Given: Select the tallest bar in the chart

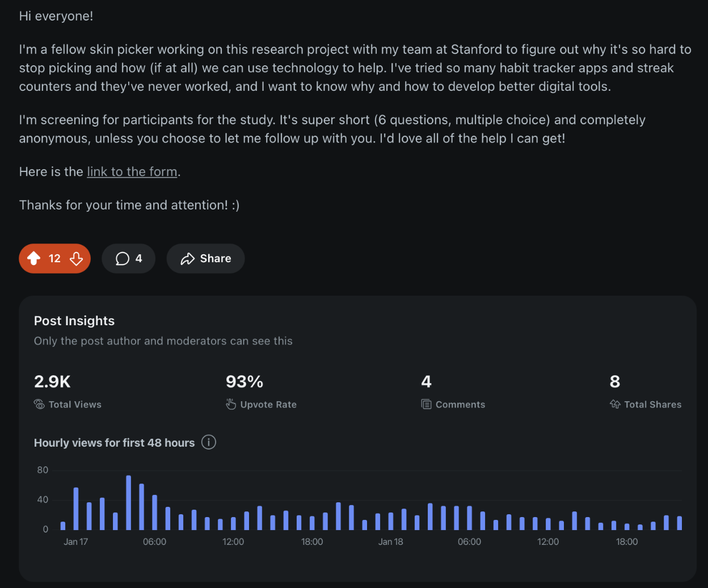Looking at the screenshot, I should click(x=128, y=503).
